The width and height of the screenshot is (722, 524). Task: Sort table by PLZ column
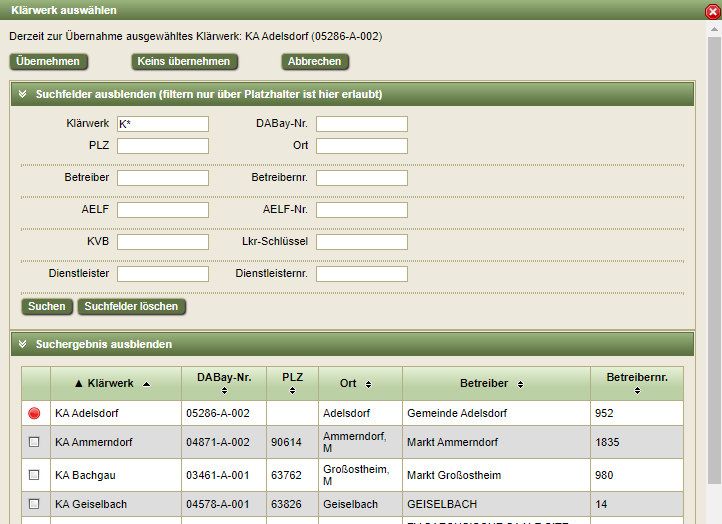coord(292,391)
